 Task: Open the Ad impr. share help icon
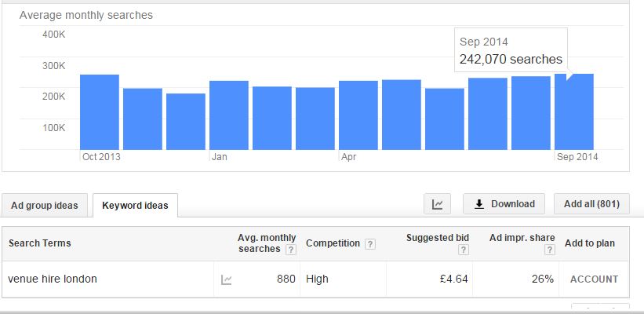[550, 250]
